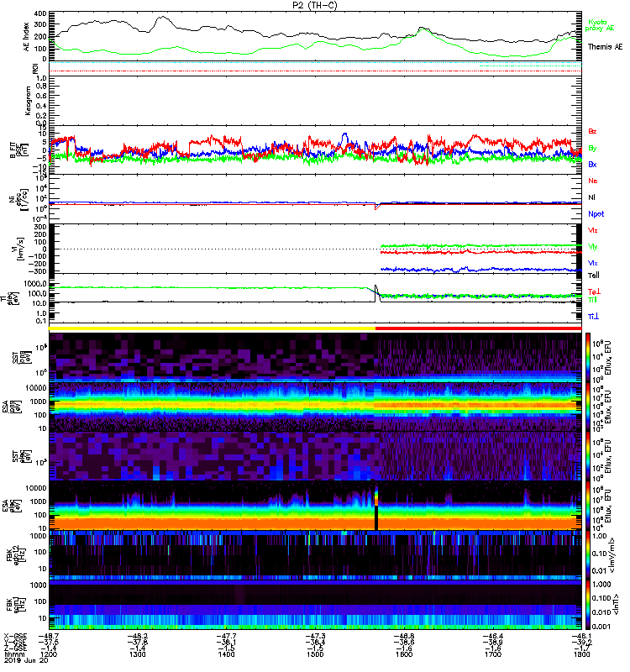Click the X-GSE value -47.3
The width and height of the screenshot is (630, 672).
coord(315,637)
